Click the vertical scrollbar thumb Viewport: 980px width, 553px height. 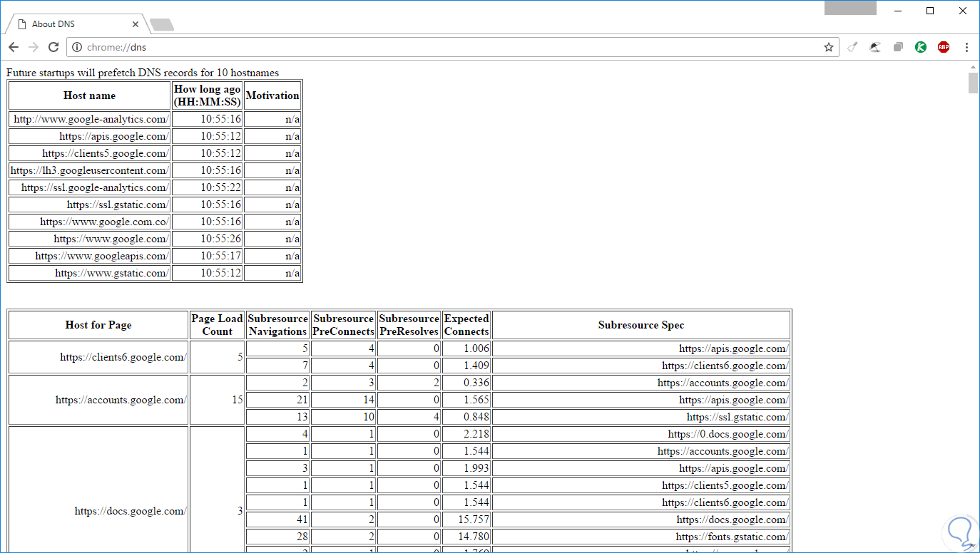tap(974, 83)
